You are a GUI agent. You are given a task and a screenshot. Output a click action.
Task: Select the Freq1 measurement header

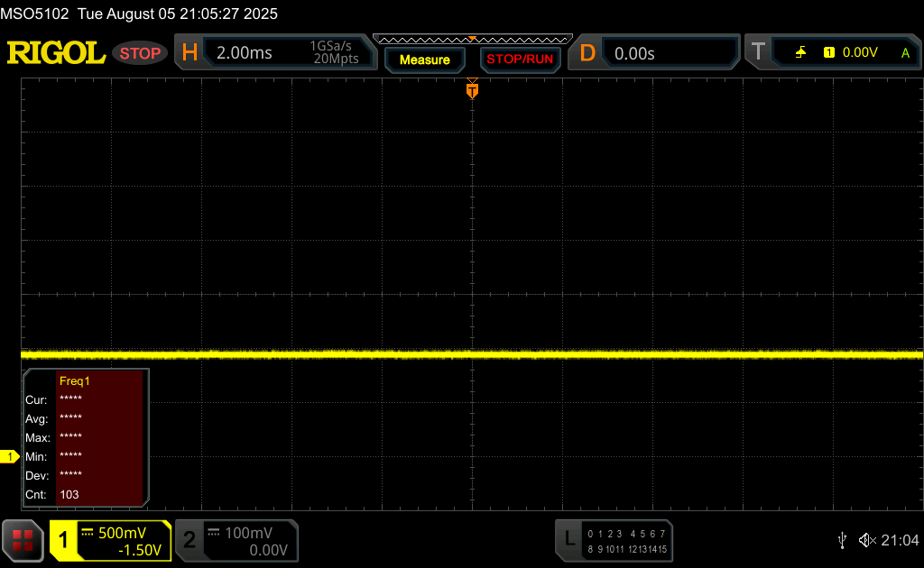[x=75, y=380]
